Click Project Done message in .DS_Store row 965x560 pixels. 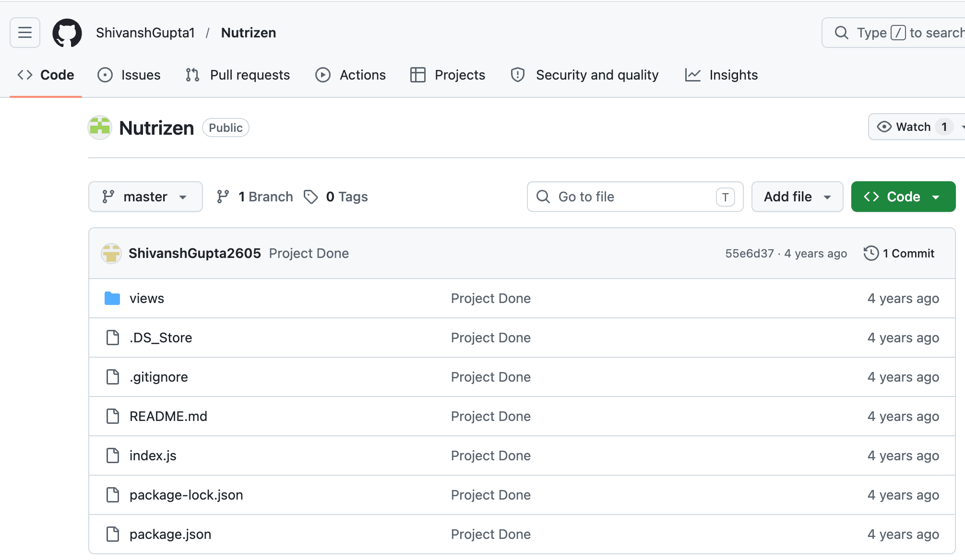pos(491,338)
